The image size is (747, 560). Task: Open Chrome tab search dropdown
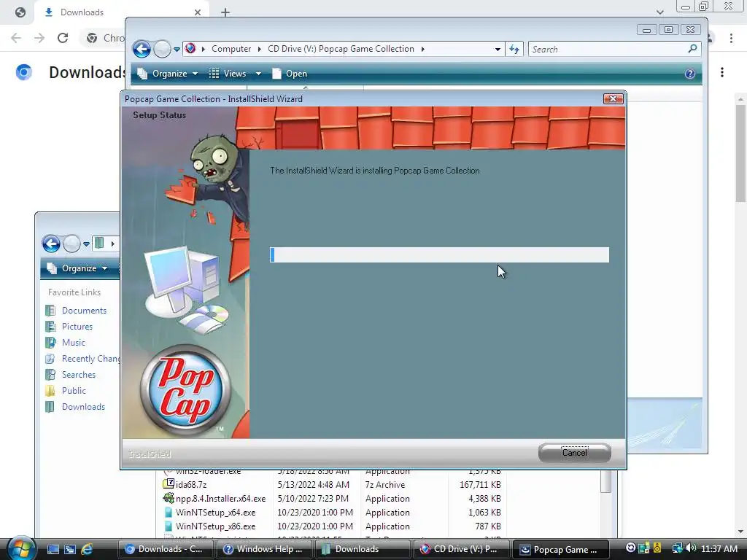pyautogui.click(x=659, y=12)
